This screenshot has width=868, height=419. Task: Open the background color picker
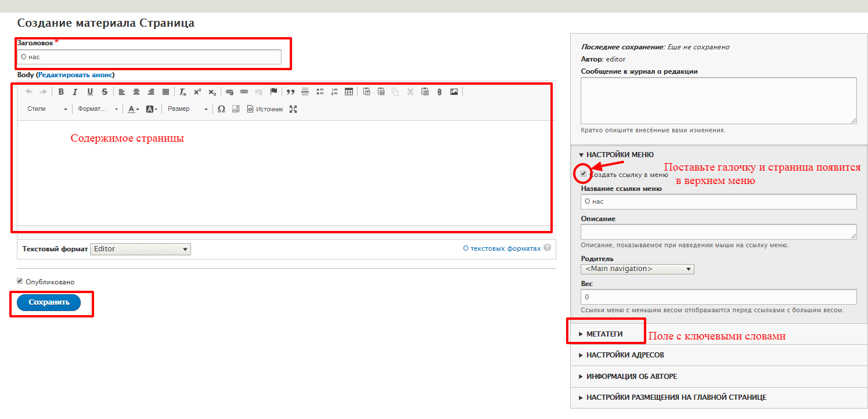(x=151, y=109)
